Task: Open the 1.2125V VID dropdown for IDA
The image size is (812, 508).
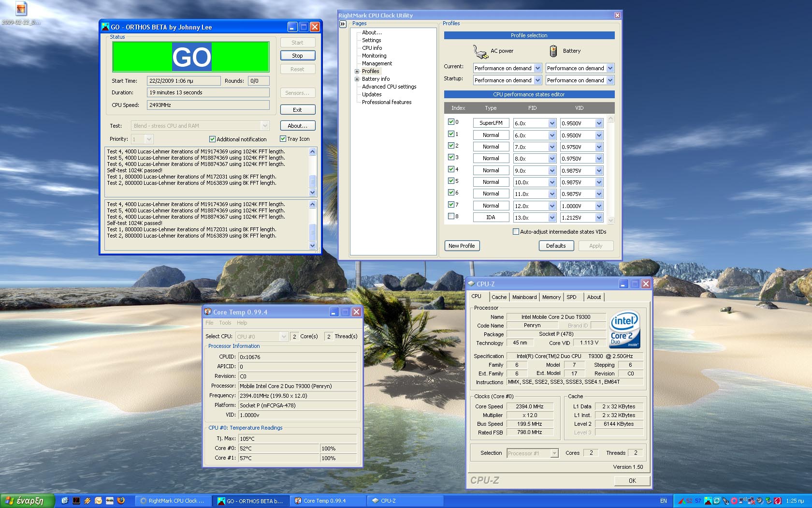Action: click(599, 218)
